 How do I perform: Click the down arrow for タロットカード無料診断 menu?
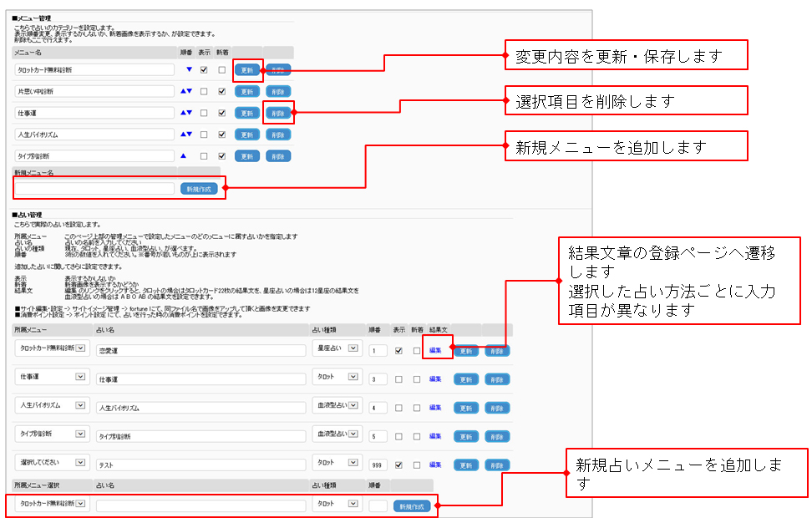[x=188, y=70]
